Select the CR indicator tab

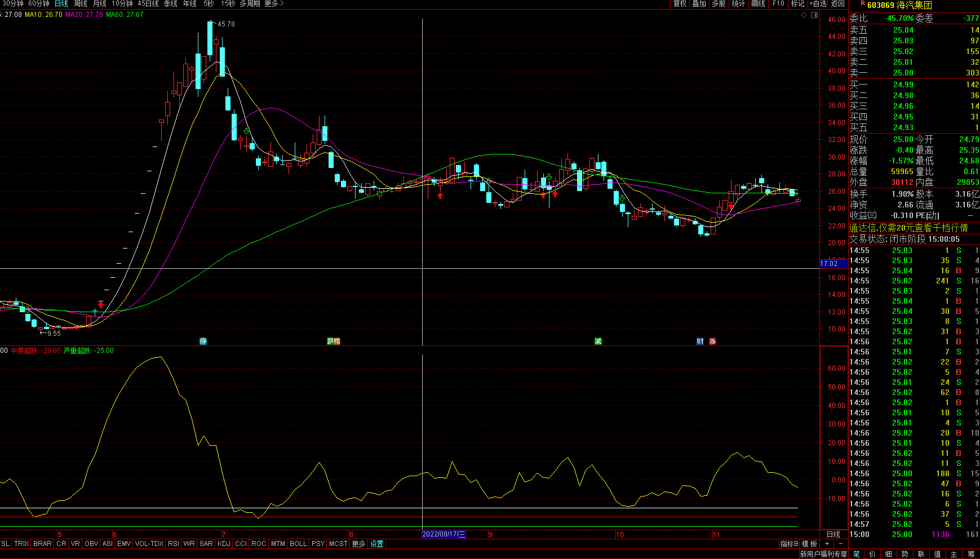61,544
